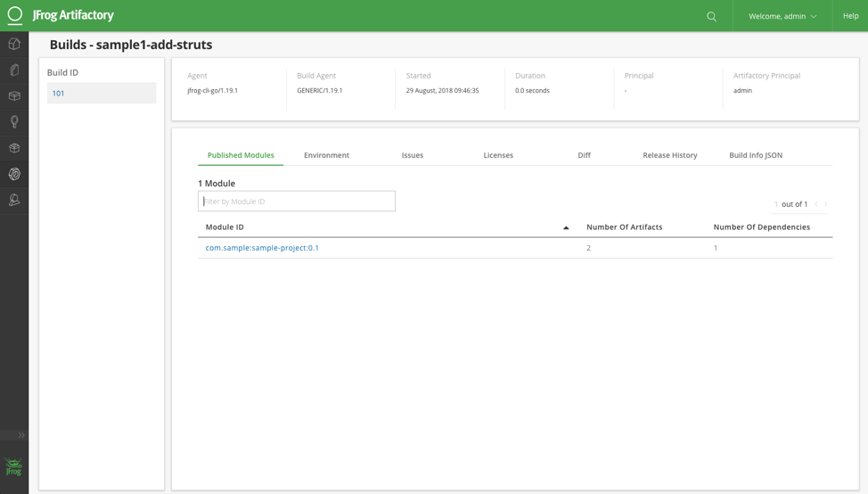Open Home from the sidebar cube icon

(14, 44)
